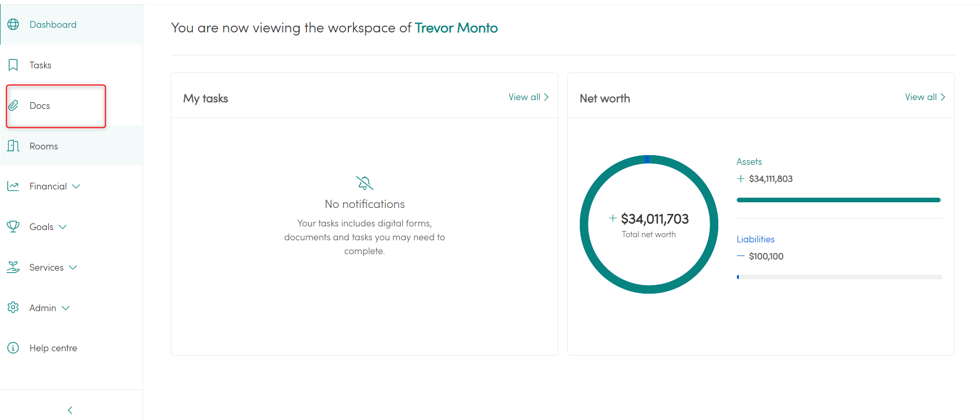Viewport: 980px width, 420px height.
Task: Click the Services hand-plant icon
Action: pos(13,267)
